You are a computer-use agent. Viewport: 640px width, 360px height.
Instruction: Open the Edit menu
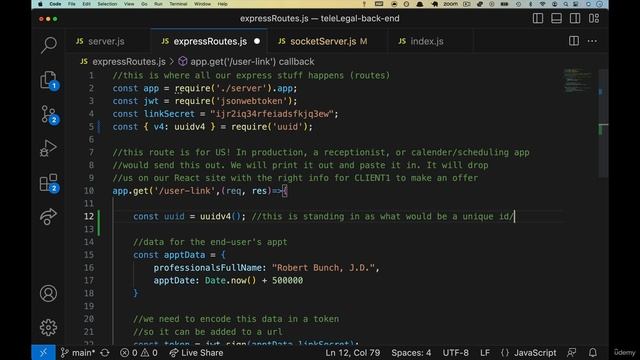click(x=87, y=4)
